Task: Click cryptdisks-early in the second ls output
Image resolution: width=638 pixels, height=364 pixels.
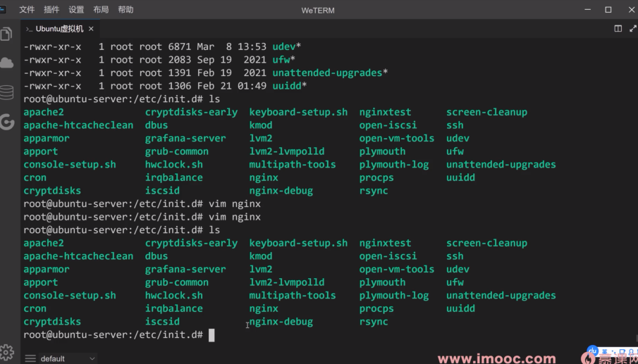Action: (x=191, y=243)
